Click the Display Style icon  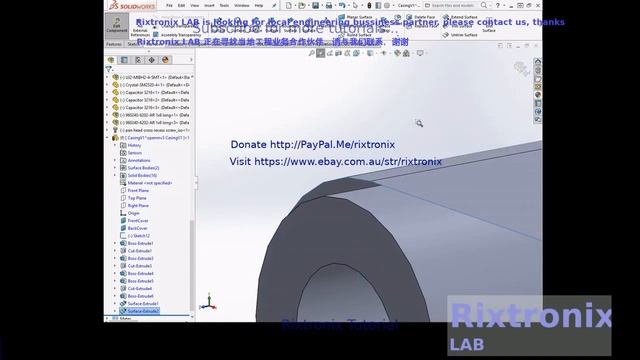click(370, 53)
